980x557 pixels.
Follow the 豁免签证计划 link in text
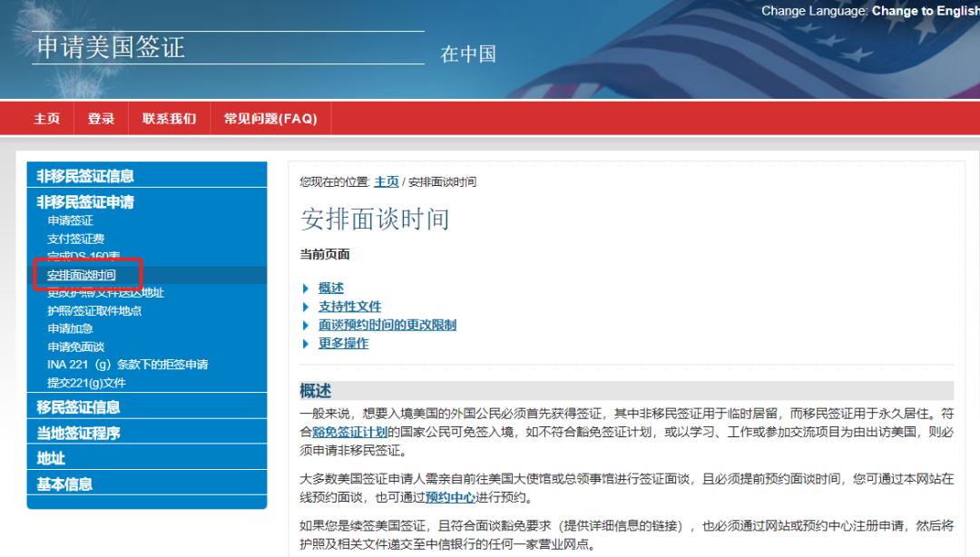coord(350,432)
